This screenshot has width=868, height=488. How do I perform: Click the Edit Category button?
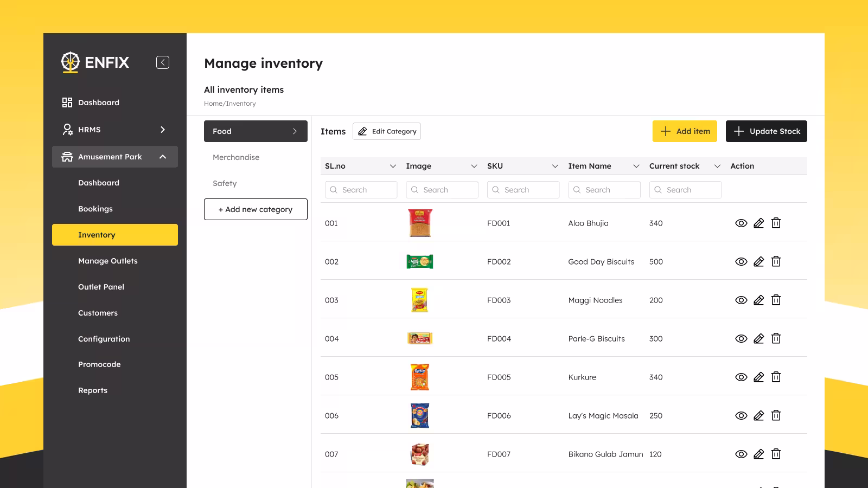(387, 131)
